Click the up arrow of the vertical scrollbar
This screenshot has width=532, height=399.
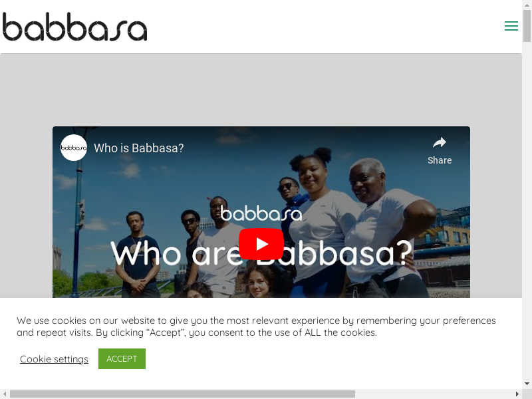527,5
